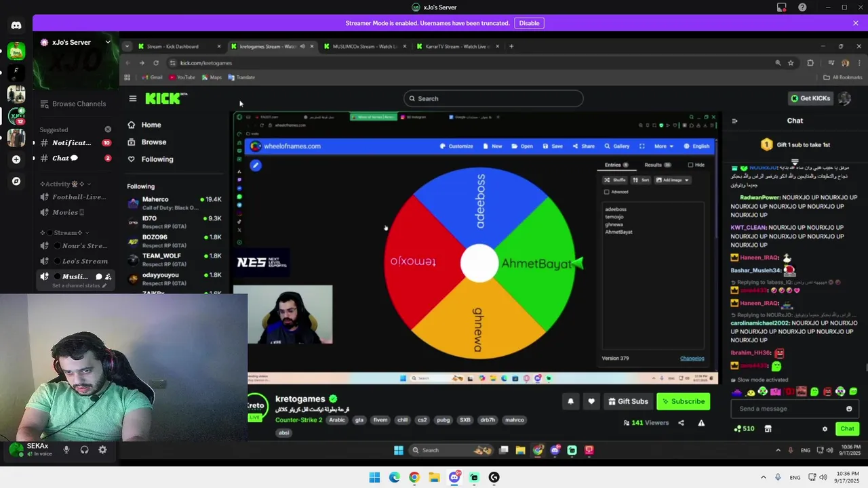The width and height of the screenshot is (868, 488).
Task: Enable Advanced checkbox in wheel entries
Action: [606, 192]
